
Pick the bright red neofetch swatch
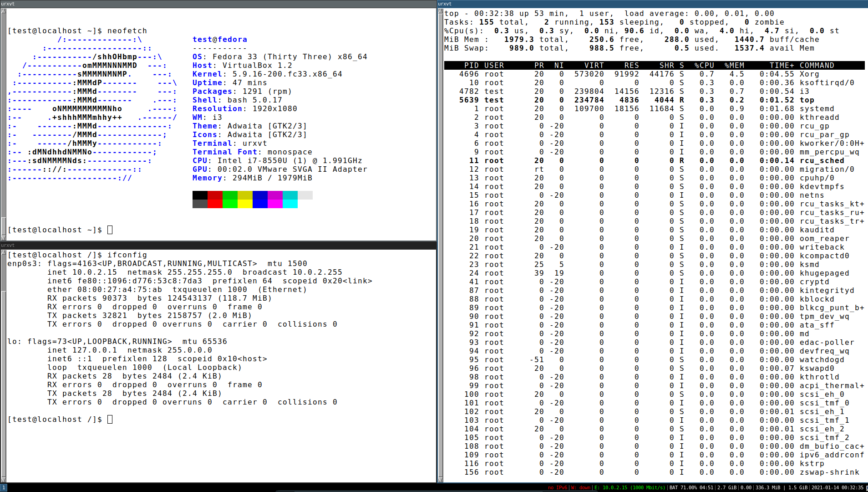point(215,204)
